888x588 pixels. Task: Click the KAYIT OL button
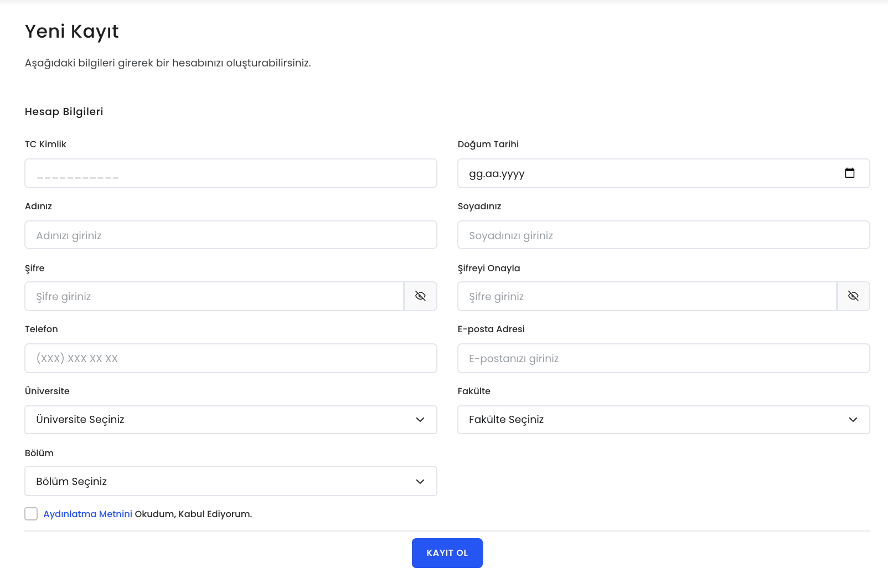click(447, 553)
